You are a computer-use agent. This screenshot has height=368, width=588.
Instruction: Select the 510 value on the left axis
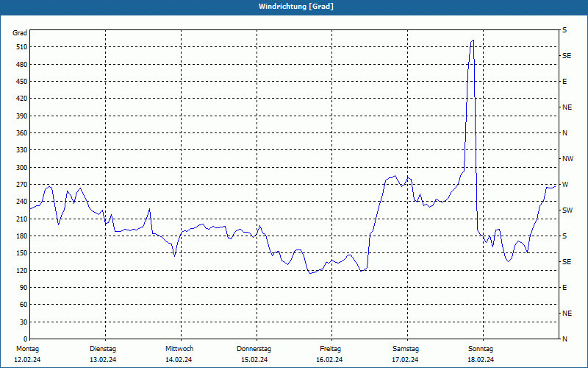click(x=20, y=47)
